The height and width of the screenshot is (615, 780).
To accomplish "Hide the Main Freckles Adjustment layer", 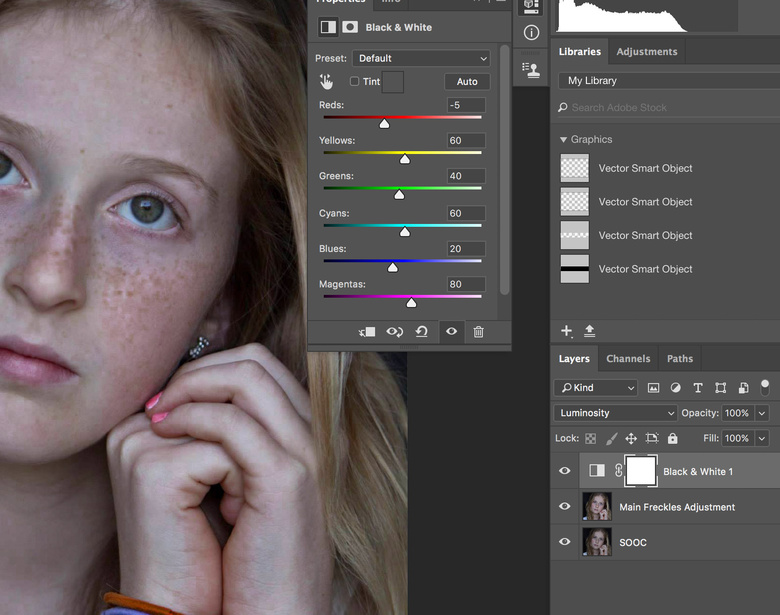I will click(x=565, y=506).
